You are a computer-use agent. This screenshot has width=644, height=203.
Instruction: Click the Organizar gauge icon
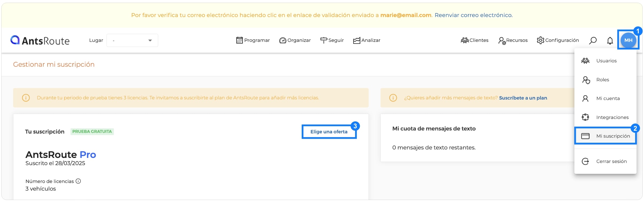[x=283, y=40]
